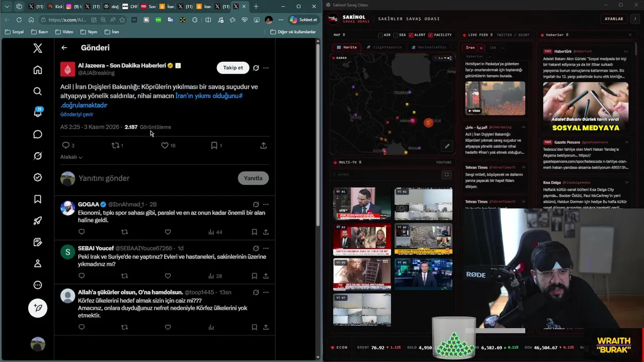Open X messages chat bubble icon
This screenshot has width=644, height=362.
click(38, 134)
